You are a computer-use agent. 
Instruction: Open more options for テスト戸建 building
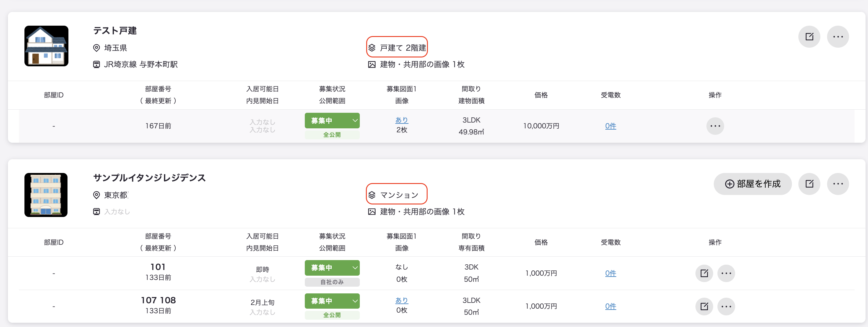pos(838,36)
